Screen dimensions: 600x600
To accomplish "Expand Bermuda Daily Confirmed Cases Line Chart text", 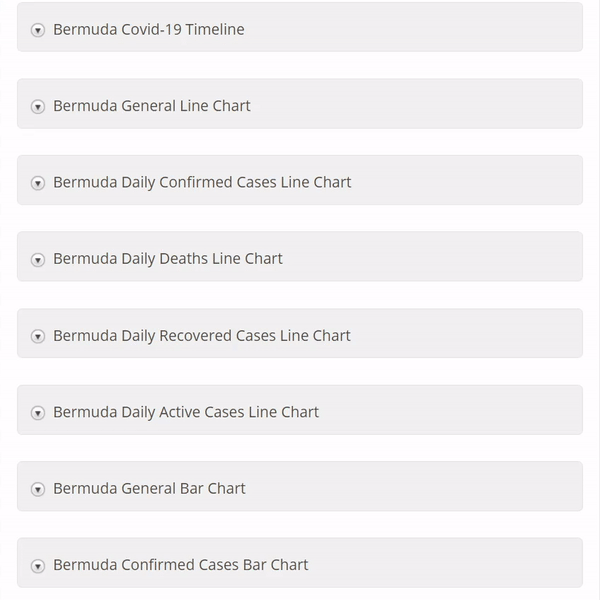I will [202, 182].
